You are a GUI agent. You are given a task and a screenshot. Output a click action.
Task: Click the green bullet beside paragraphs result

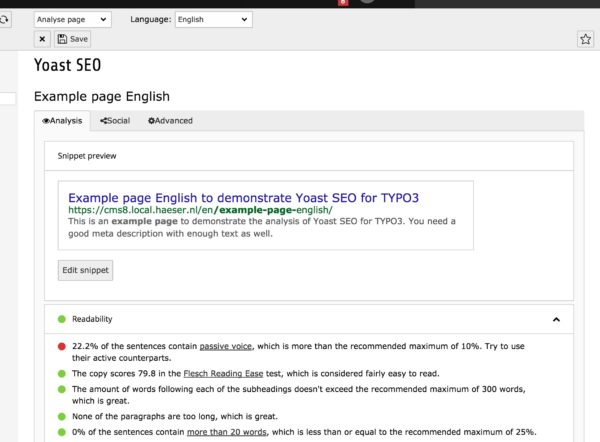tap(62, 416)
